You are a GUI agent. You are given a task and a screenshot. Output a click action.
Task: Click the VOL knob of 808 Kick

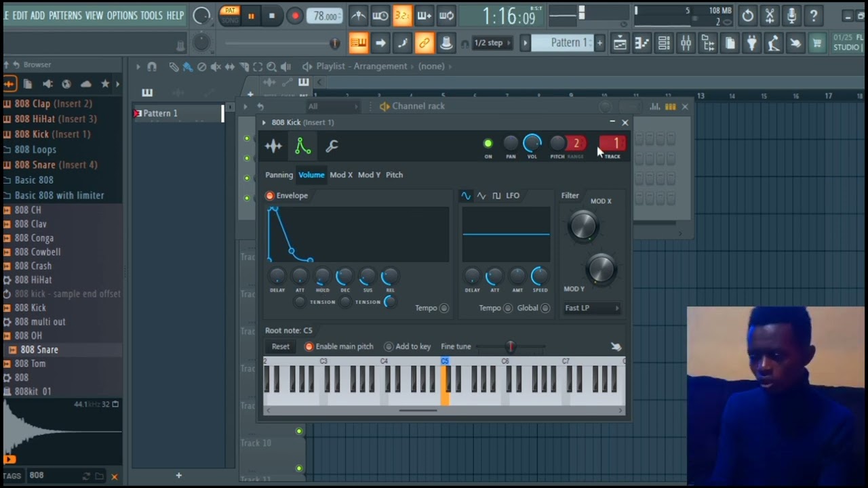[532, 143]
